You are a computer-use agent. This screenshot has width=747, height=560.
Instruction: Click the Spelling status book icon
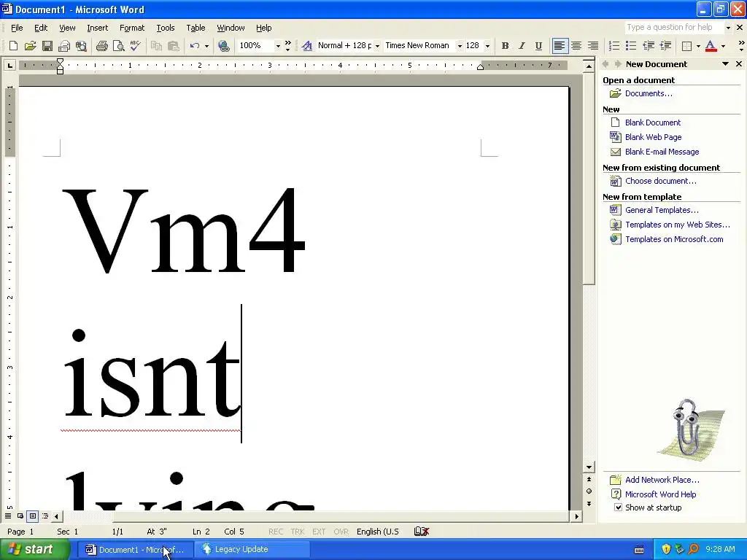(422, 532)
